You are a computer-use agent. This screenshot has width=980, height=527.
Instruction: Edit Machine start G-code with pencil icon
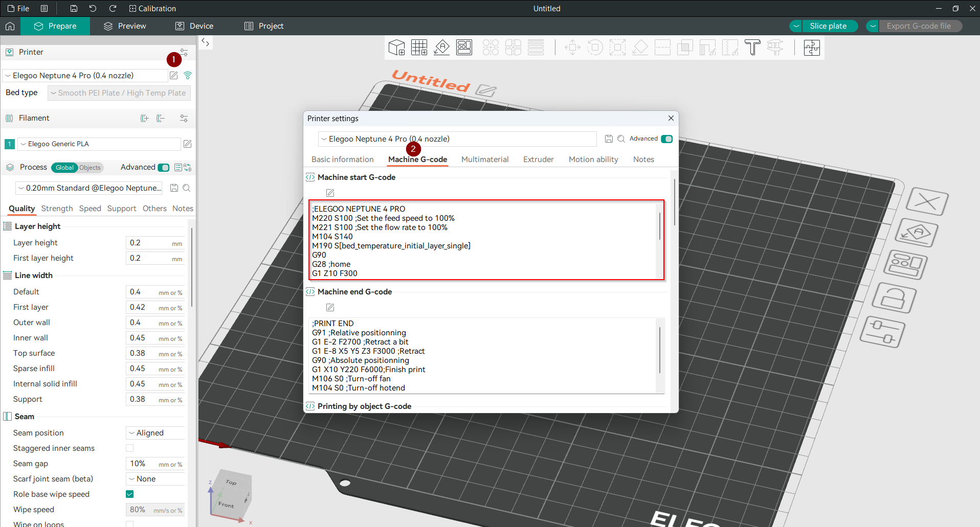click(330, 193)
